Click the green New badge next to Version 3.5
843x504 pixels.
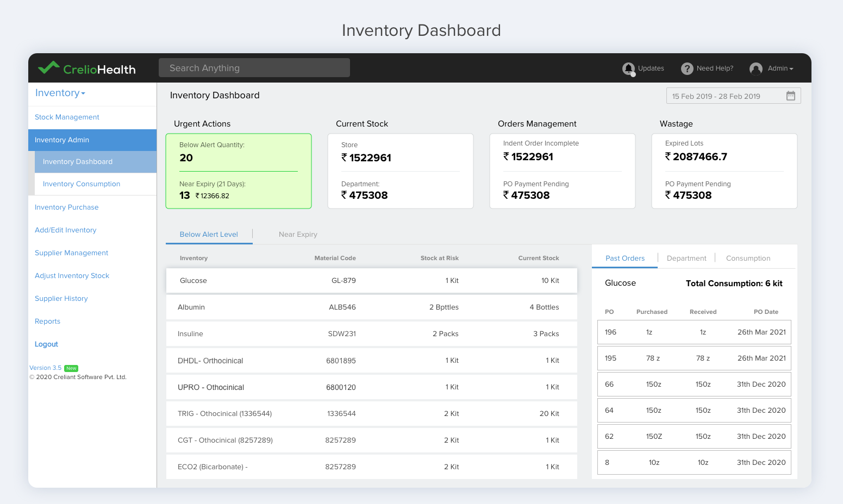click(x=71, y=368)
